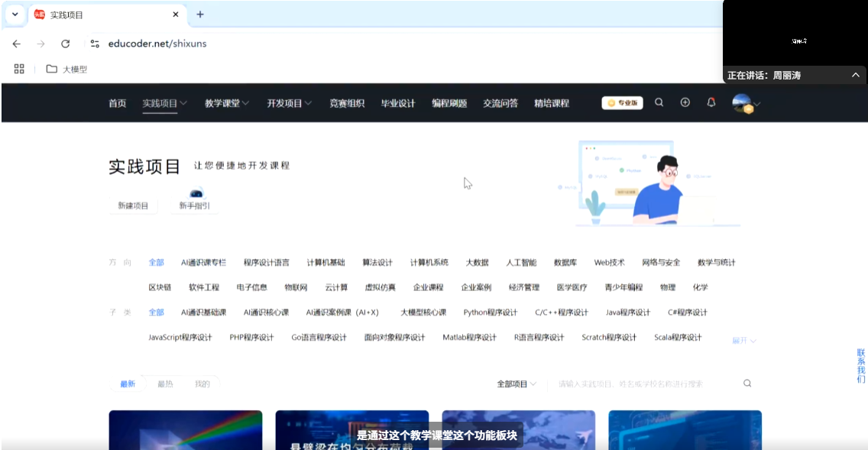Open the browser apps grid icon
868x450 pixels.
[x=20, y=69]
